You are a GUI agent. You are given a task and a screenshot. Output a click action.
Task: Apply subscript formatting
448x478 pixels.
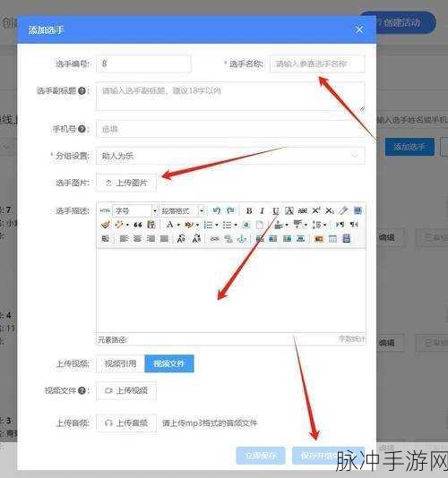coord(330,210)
